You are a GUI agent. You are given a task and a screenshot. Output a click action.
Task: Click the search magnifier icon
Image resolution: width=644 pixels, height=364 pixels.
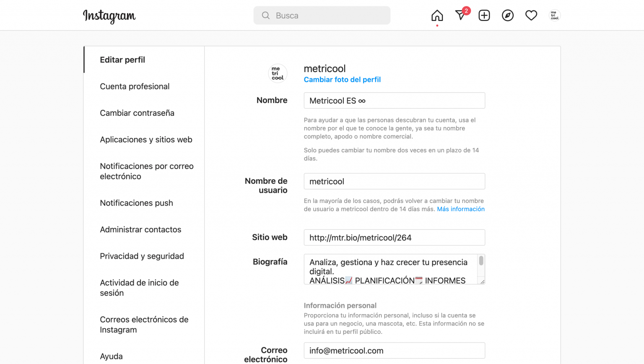point(265,15)
